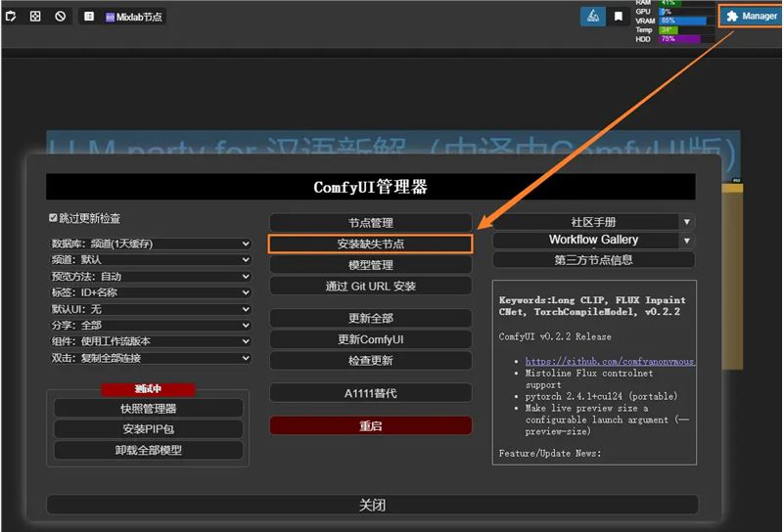Screen dimensions: 783x532
Task: Open the 默认UI: 无 dropdown
Action: [151, 309]
